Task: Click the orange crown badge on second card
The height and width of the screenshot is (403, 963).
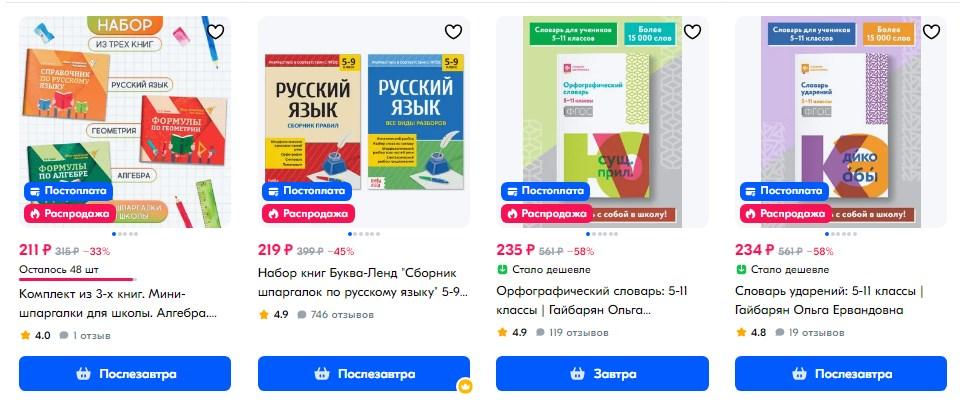Action: (465, 386)
